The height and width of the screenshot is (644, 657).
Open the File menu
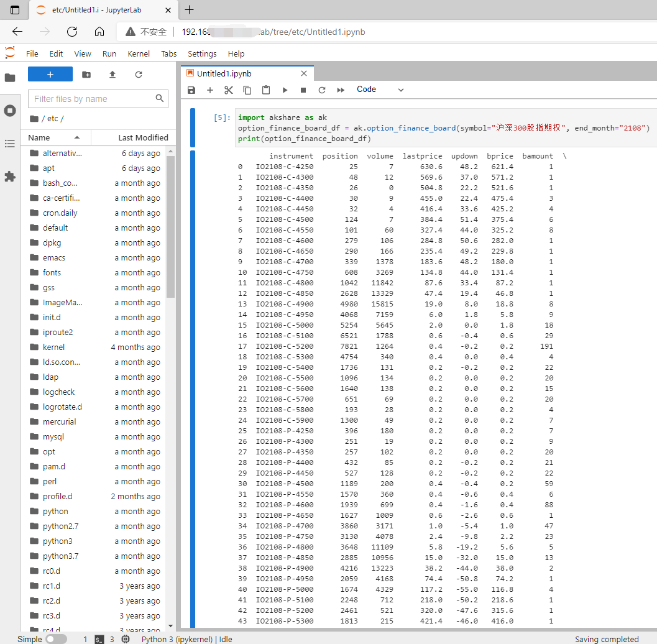[32, 53]
